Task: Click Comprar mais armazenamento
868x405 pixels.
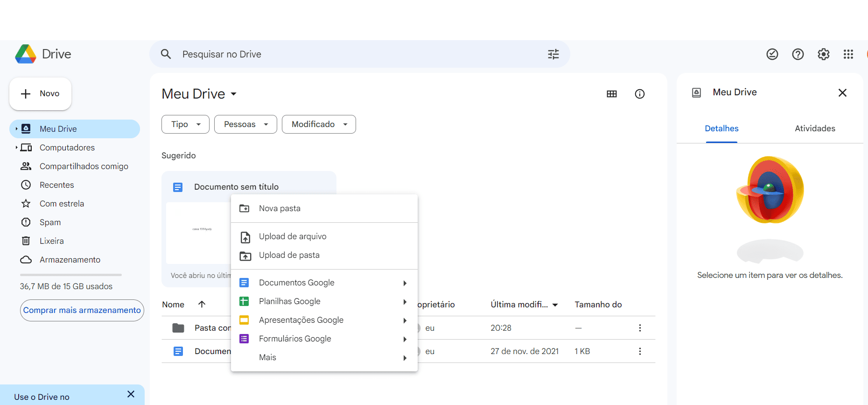Action: 82,310
